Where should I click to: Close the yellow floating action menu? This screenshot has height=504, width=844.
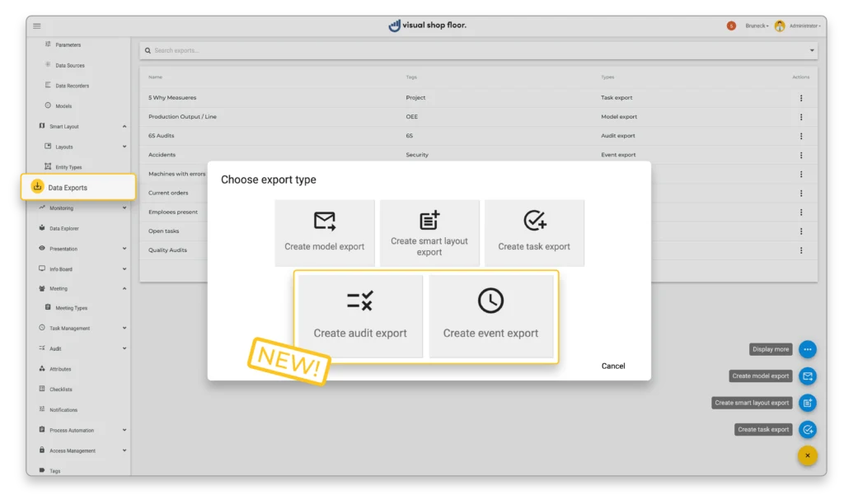pyautogui.click(x=808, y=455)
